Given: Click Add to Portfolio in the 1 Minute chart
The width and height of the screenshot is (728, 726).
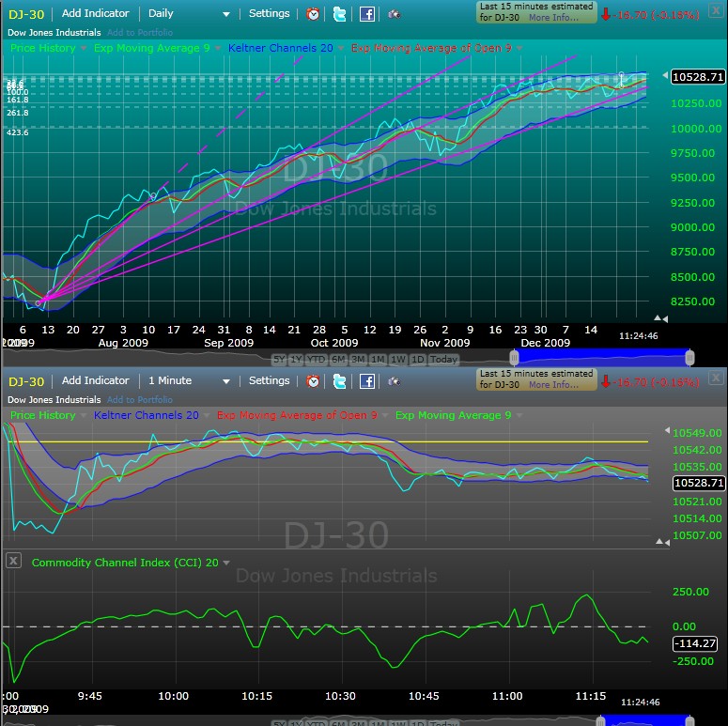Looking at the screenshot, I should coord(140,400).
